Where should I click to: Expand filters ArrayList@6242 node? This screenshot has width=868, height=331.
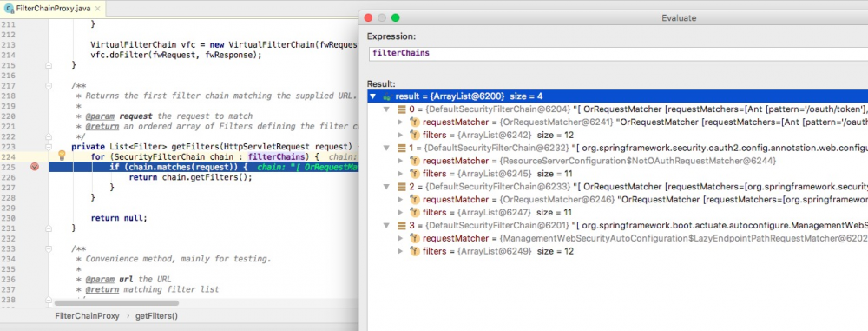pos(401,135)
